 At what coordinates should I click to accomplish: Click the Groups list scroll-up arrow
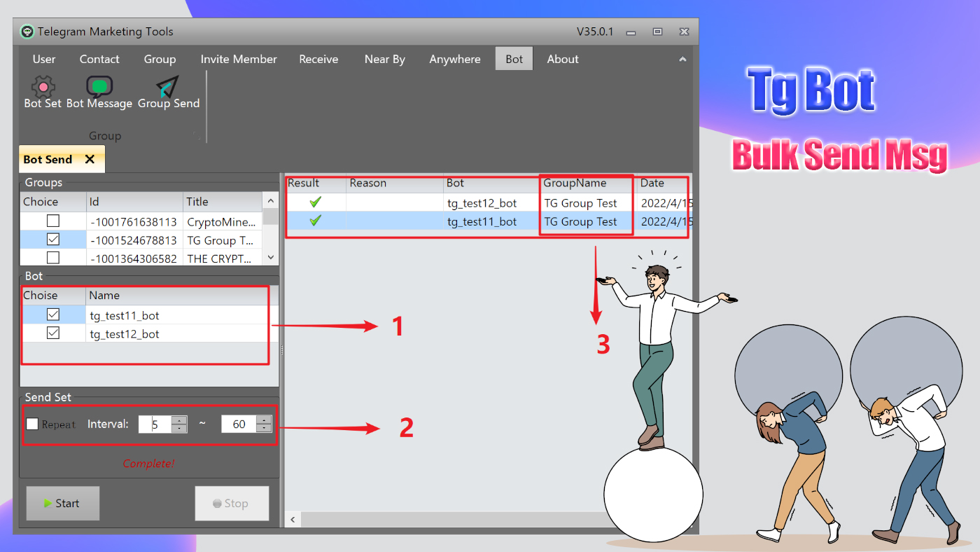(x=270, y=201)
